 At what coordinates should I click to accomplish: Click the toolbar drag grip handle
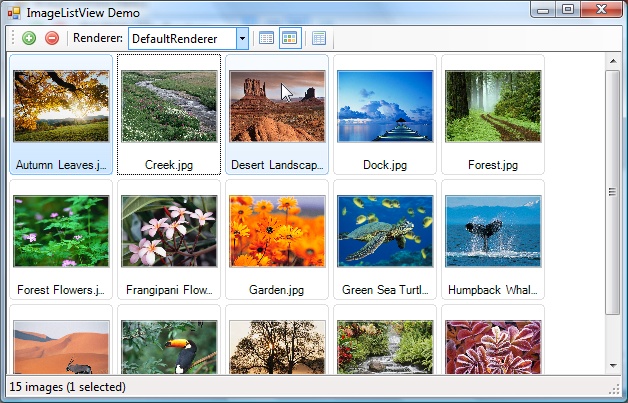coord(13,38)
